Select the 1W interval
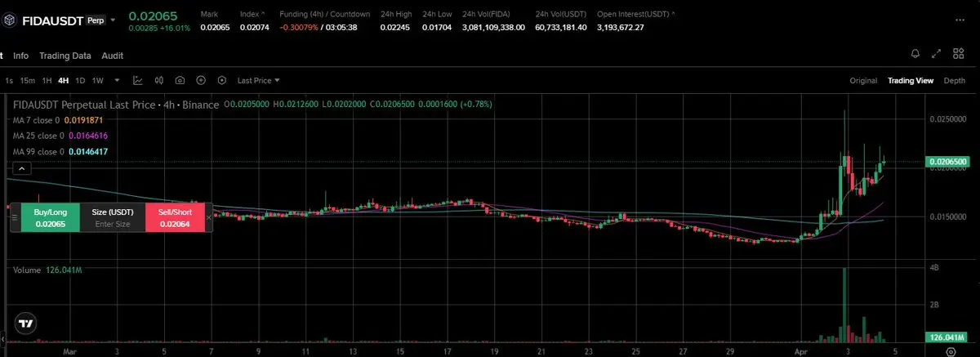 [98, 80]
